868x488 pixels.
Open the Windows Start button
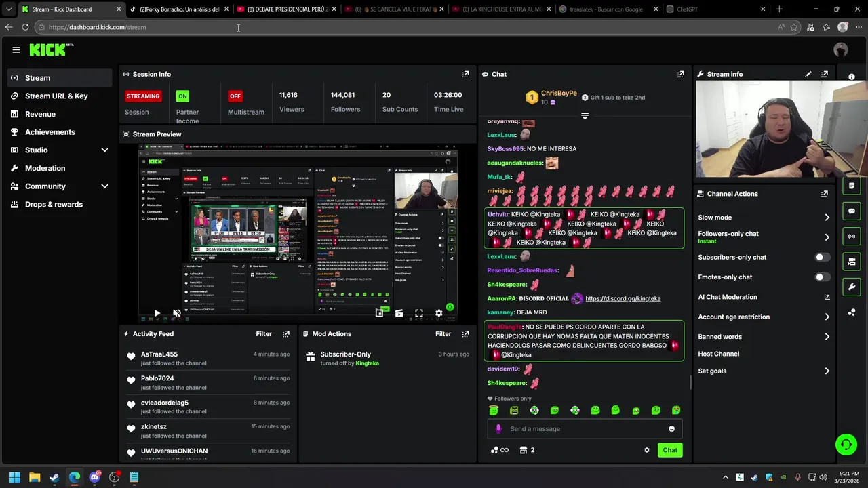14,477
